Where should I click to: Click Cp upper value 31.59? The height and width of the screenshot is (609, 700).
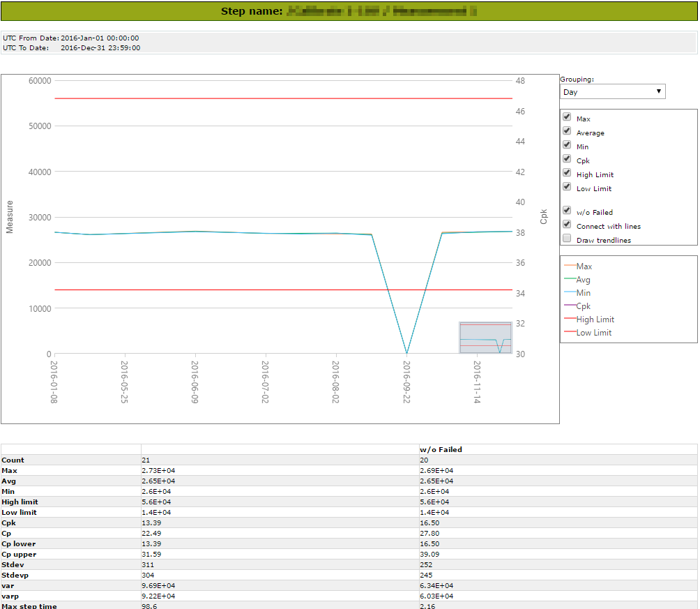151,555
